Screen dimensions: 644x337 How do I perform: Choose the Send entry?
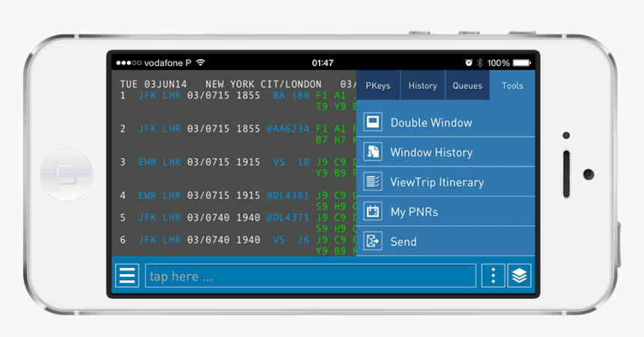point(446,241)
